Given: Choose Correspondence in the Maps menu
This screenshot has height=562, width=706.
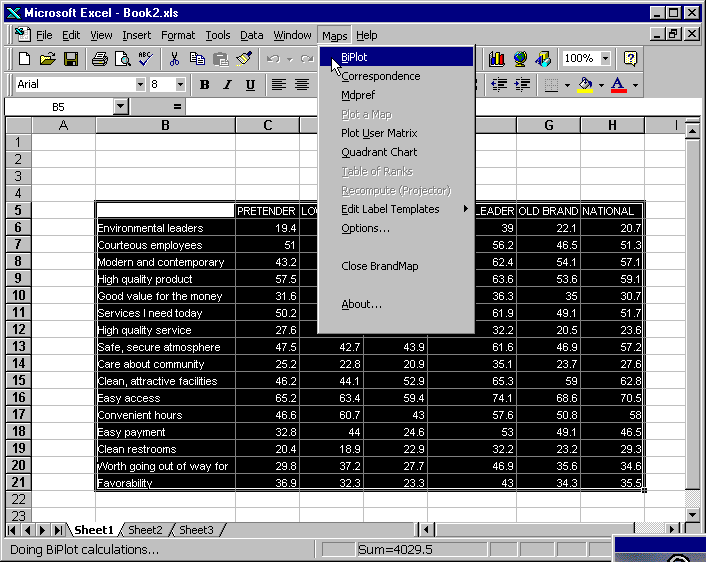Looking at the screenshot, I should click(x=396, y=76).
